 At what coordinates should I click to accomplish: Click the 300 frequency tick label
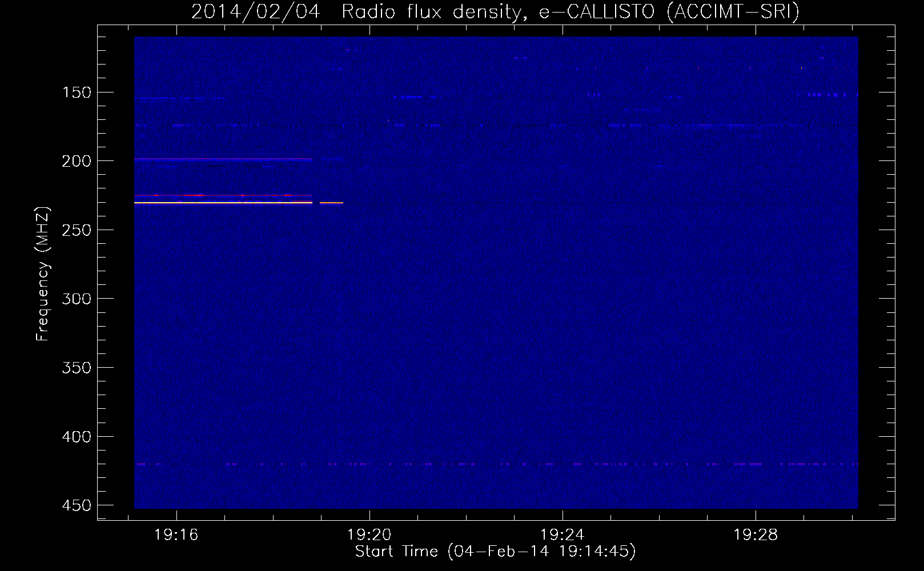[x=77, y=299]
